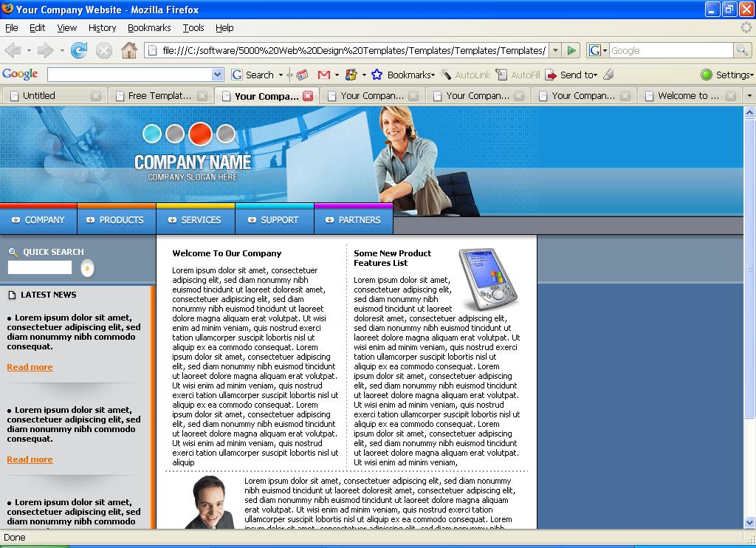The width and height of the screenshot is (756, 548).
Task: Open the tab list dropdown arrow
Action: [749, 95]
